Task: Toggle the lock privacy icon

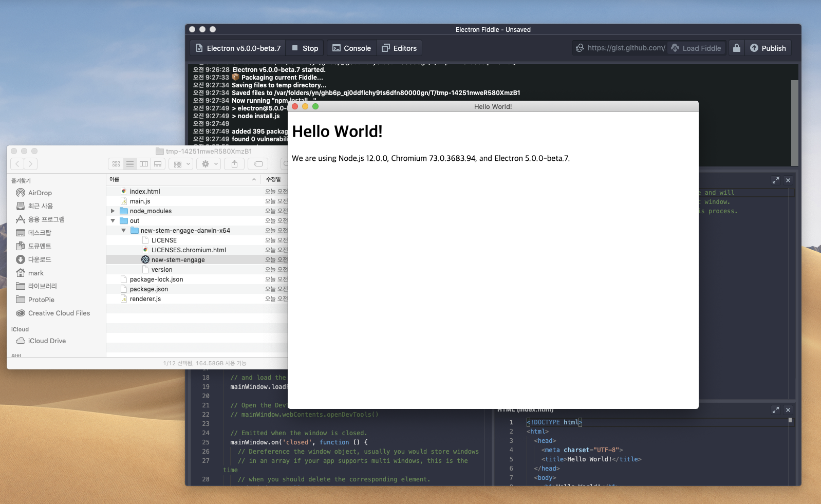Action: [x=737, y=48]
